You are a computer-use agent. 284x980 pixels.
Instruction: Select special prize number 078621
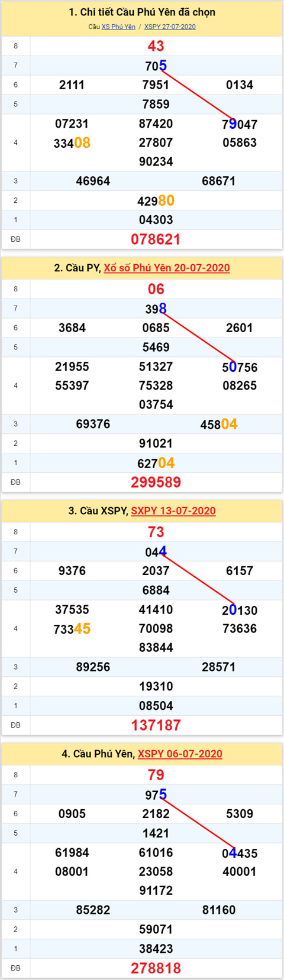pyautogui.click(x=156, y=239)
